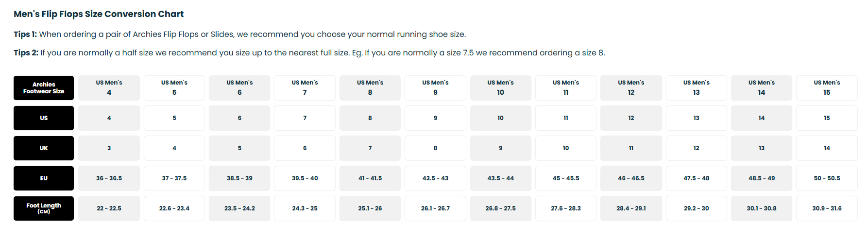Click the "Foot Length (CM)" row label

coord(44,208)
